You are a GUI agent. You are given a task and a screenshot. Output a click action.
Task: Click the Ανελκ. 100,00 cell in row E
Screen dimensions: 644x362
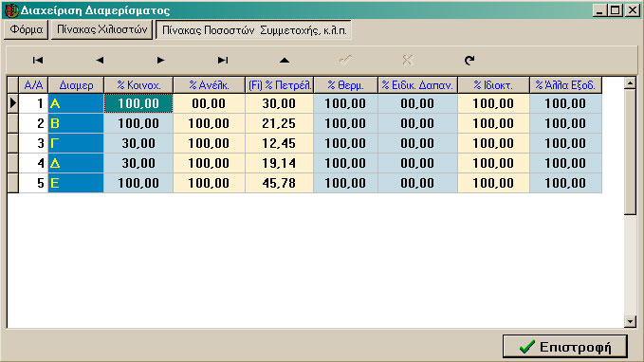[x=209, y=183]
